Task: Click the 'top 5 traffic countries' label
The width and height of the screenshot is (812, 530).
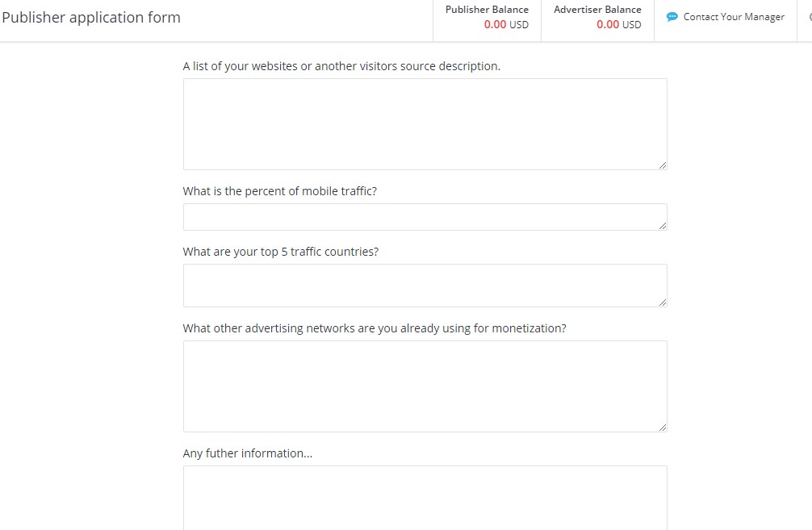Action: [281, 252]
